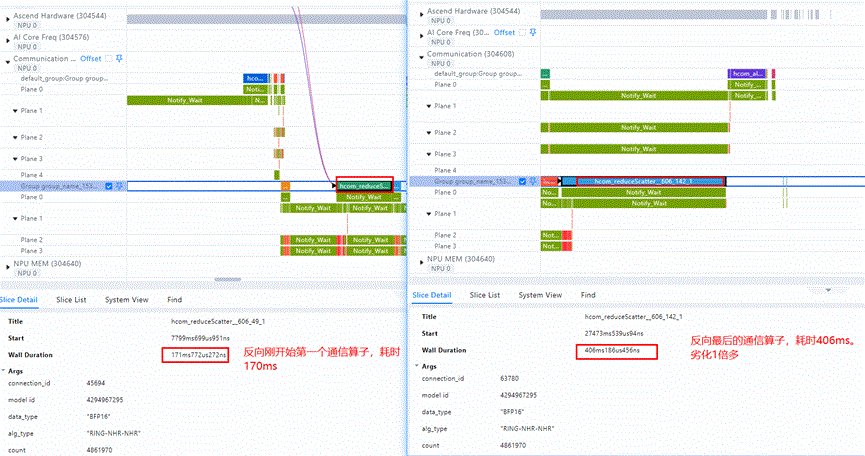Click count value 4861970 in right detail
Viewport: 865px width, 456px height.
point(513,446)
